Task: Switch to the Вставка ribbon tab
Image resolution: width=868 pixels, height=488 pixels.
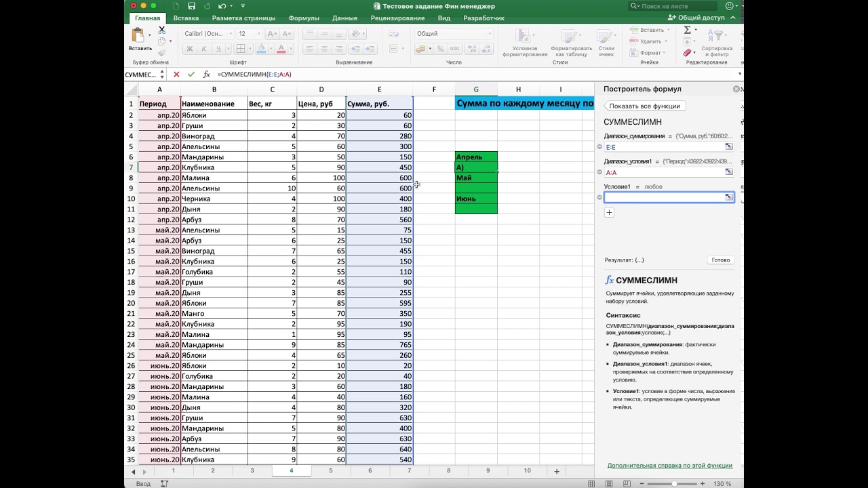Action: click(x=186, y=18)
